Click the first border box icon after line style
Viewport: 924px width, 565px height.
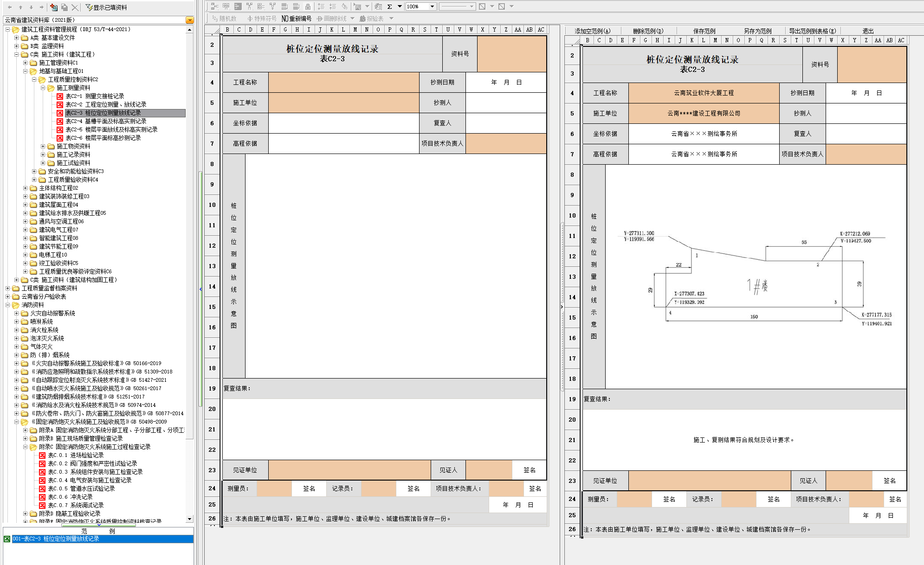(x=482, y=6)
